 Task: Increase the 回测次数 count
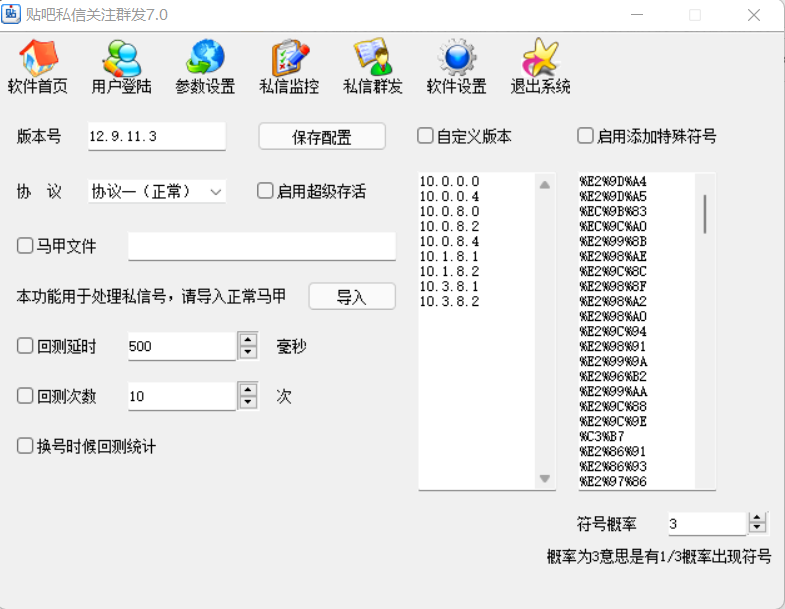(x=248, y=390)
